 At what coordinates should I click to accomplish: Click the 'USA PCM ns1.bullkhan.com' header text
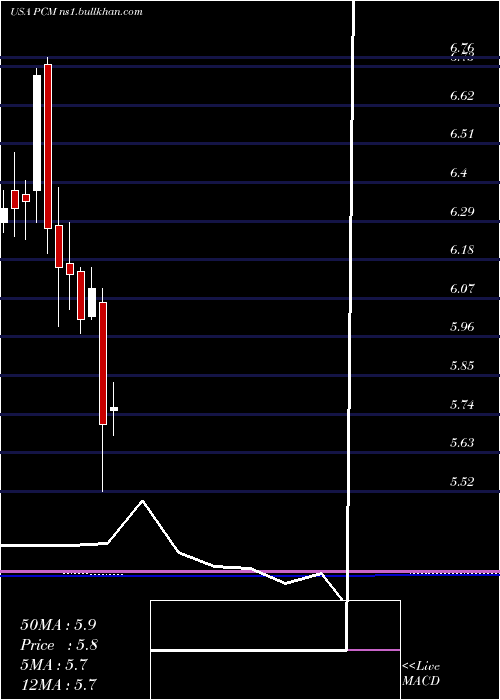(76, 12)
